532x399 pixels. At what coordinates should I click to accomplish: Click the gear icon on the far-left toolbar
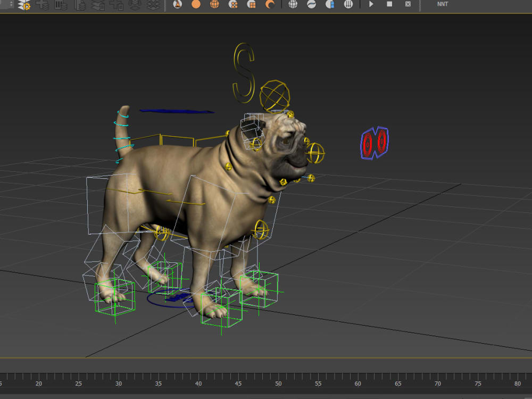[28, 5]
